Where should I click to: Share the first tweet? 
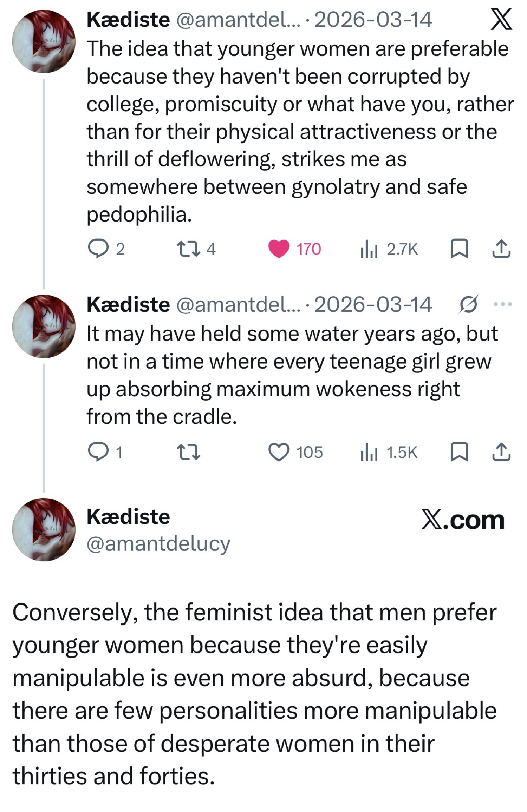pyautogui.click(x=501, y=249)
